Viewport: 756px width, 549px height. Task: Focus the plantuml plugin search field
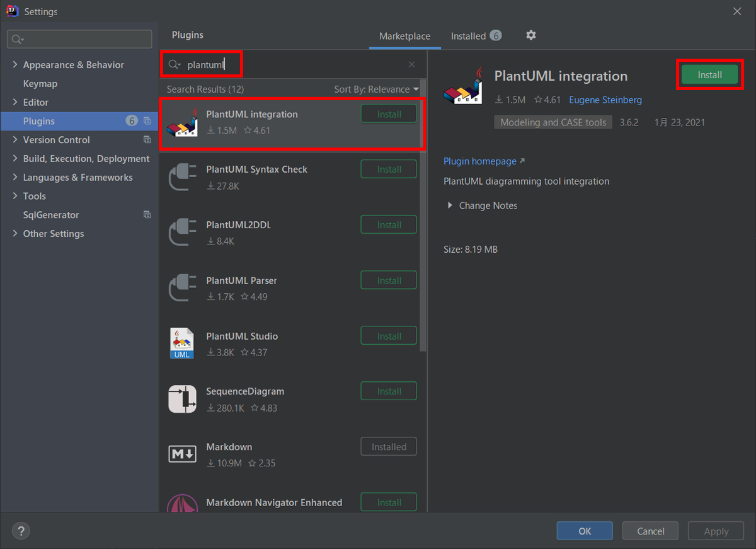pyautogui.click(x=292, y=64)
